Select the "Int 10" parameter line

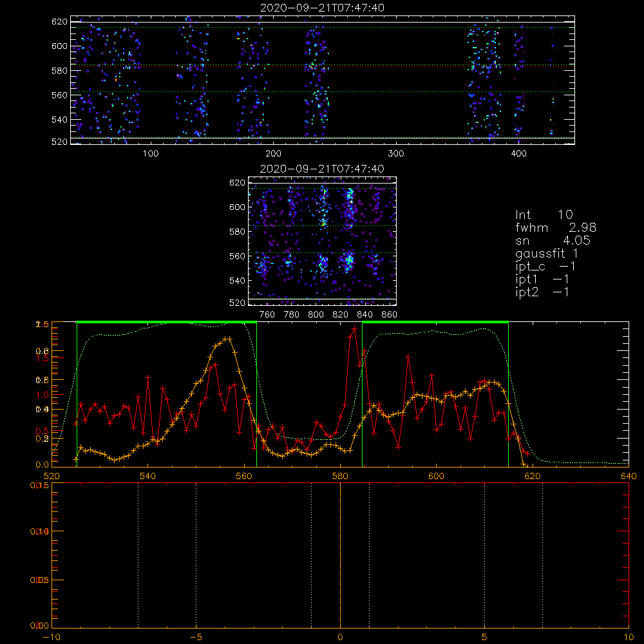[x=544, y=214]
